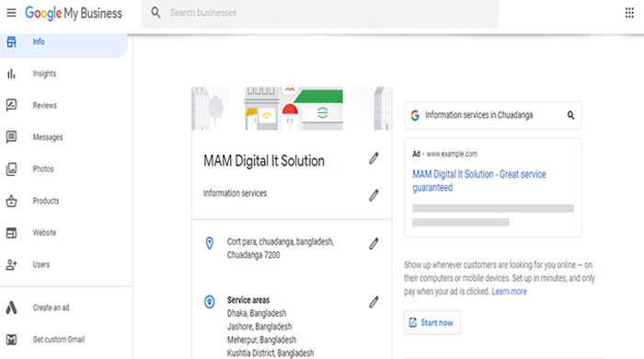Click the address line Chuadanga 7200
Image resolution: width=644 pixels, height=359 pixels.
(x=253, y=255)
